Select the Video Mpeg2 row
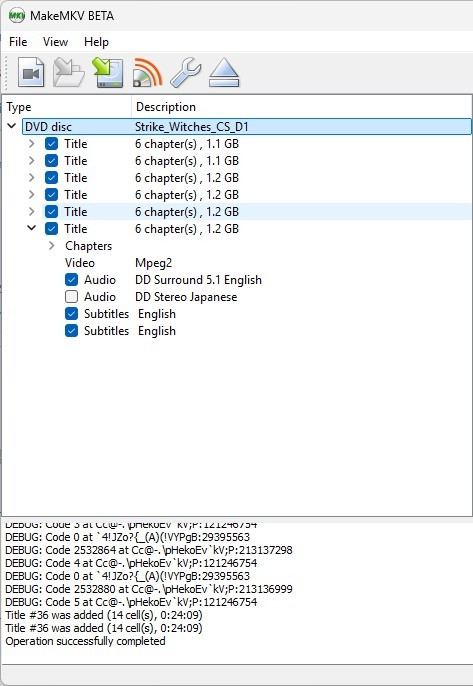The width and height of the screenshot is (473, 686). click(x=118, y=263)
